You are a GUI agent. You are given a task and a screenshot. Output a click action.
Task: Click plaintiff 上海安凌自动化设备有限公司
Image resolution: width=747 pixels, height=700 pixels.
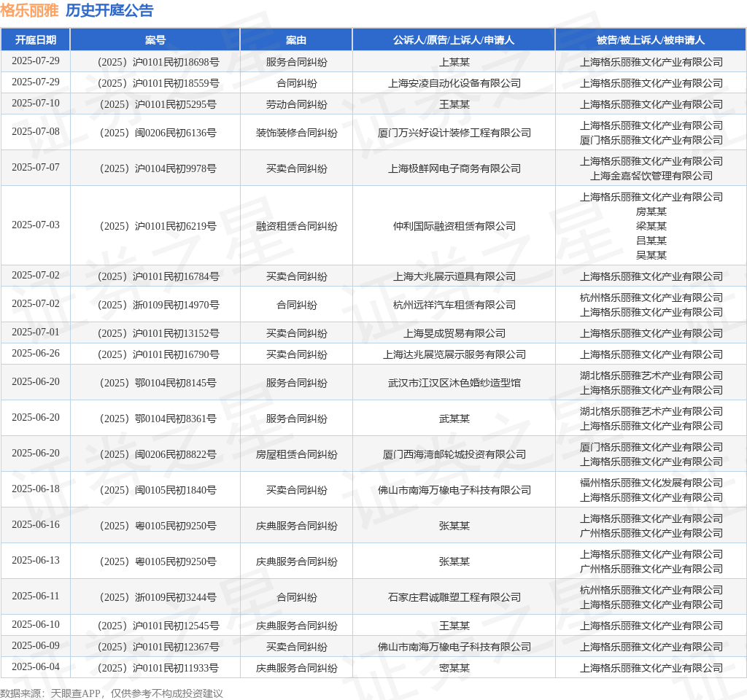click(x=454, y=83)
